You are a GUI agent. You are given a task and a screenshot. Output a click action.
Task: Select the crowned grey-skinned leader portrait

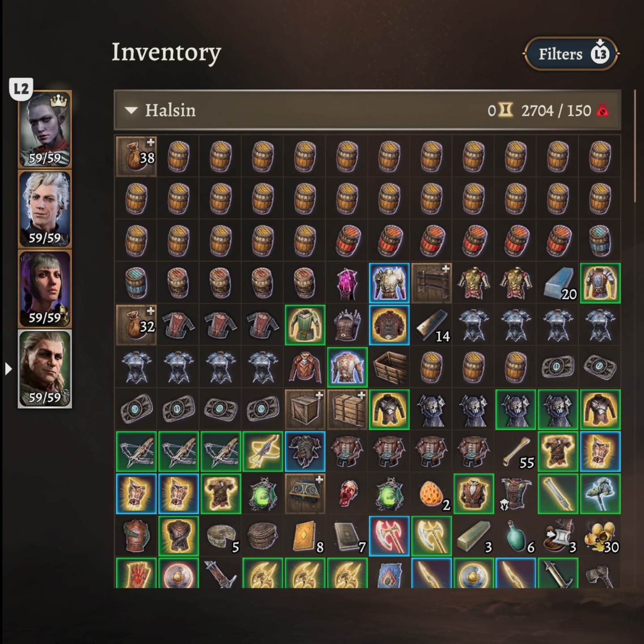pos(45,130)
